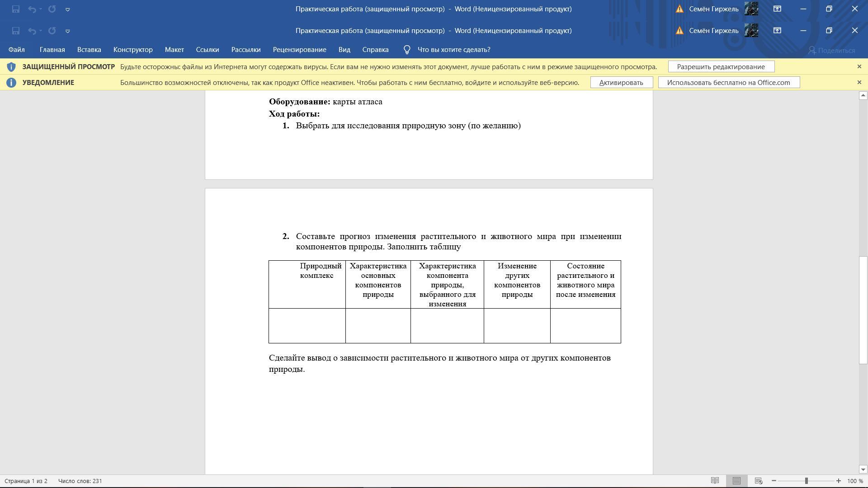Click the shield icon in ЗАЩИЩЕННЫЙ ПРОСМОТР bar
Image resolution: width=868 pixels, height=488 pixels.
point(11,67)
